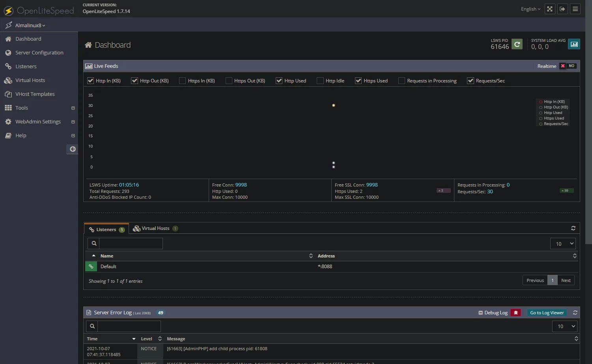The width and height of the screenshot is (592, 364).
Task: Uncheck Https Used checkbox
Action: click(358, 81)
